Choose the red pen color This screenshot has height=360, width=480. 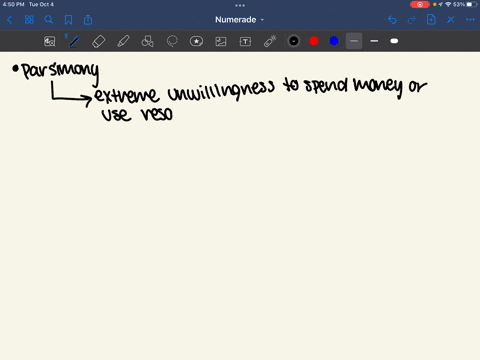tap(314, 41)
